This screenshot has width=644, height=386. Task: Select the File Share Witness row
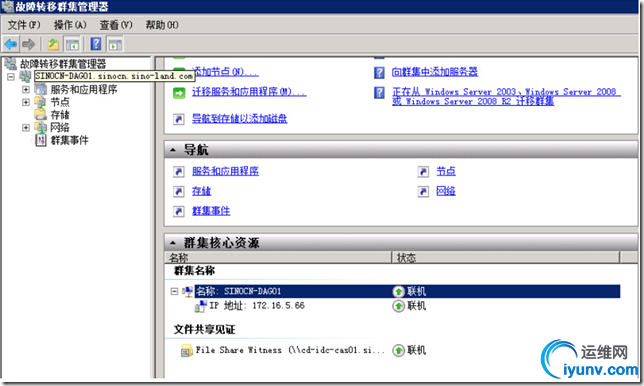(x=290, y=350)
